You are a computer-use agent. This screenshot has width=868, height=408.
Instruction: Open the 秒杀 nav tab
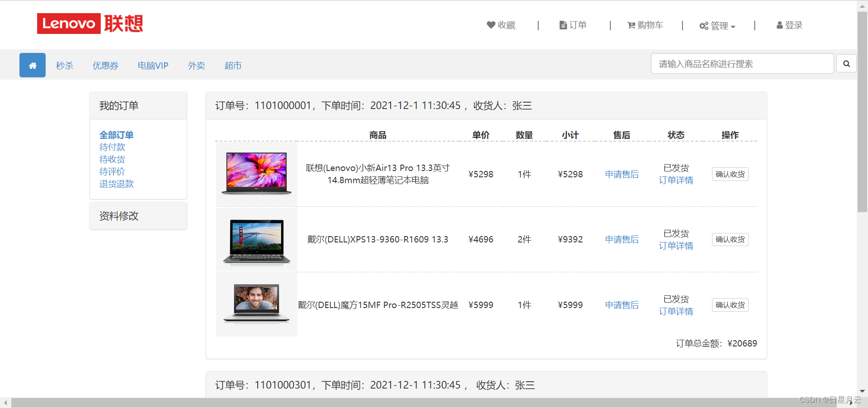[x=65, y=66]
